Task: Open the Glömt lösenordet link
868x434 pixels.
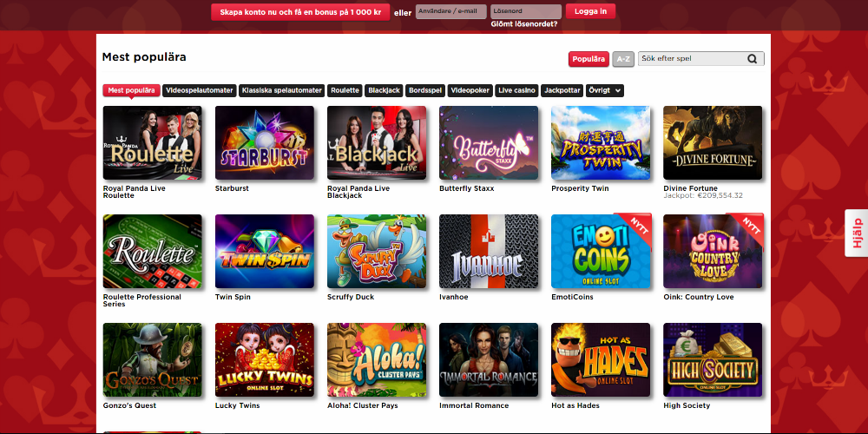Action: (x=524, y=24)
